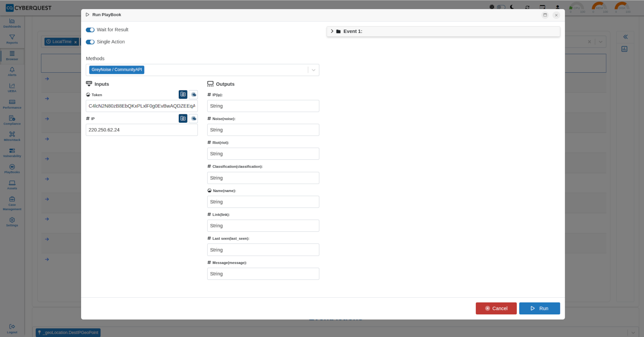
Task: Click the Run button
Action: pyautogui.click(x=539, y=308)
